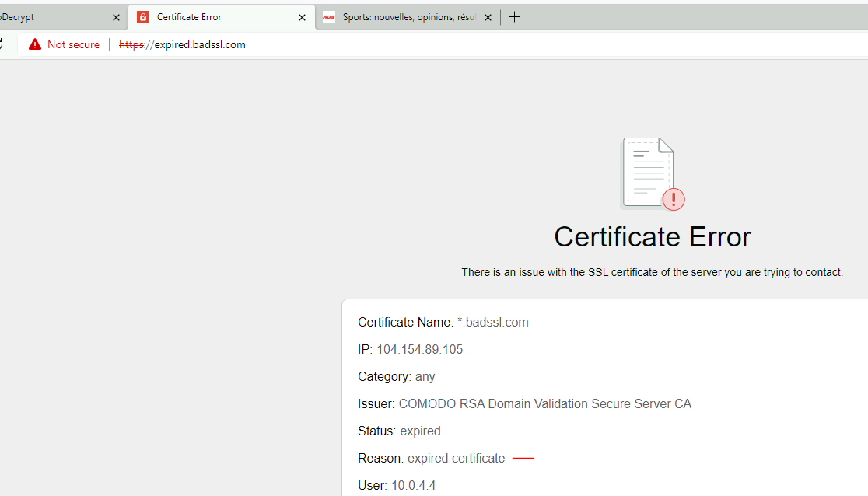This screenshot has height=496, width=868.
Task: Click the red exclamation badge on document
Action: [674, 199]
